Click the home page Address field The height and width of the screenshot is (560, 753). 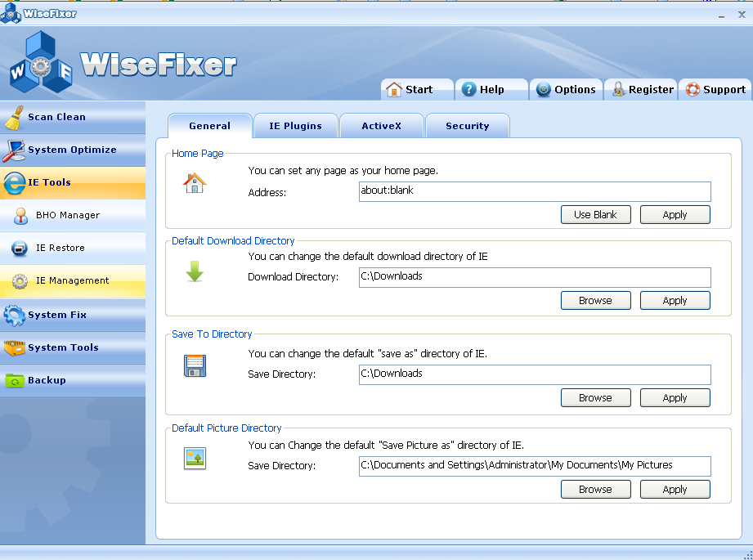pyautogui.click(x=535, y=192)
